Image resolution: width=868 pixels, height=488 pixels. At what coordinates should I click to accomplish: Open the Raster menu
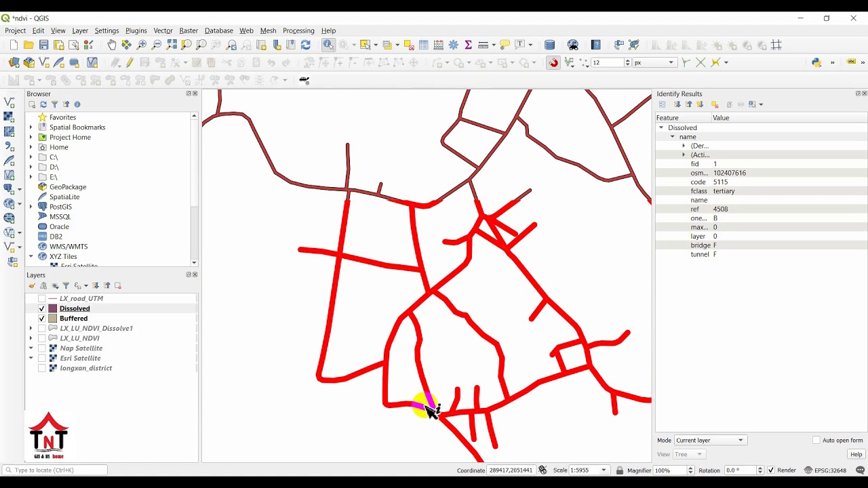tap(189, 30)
